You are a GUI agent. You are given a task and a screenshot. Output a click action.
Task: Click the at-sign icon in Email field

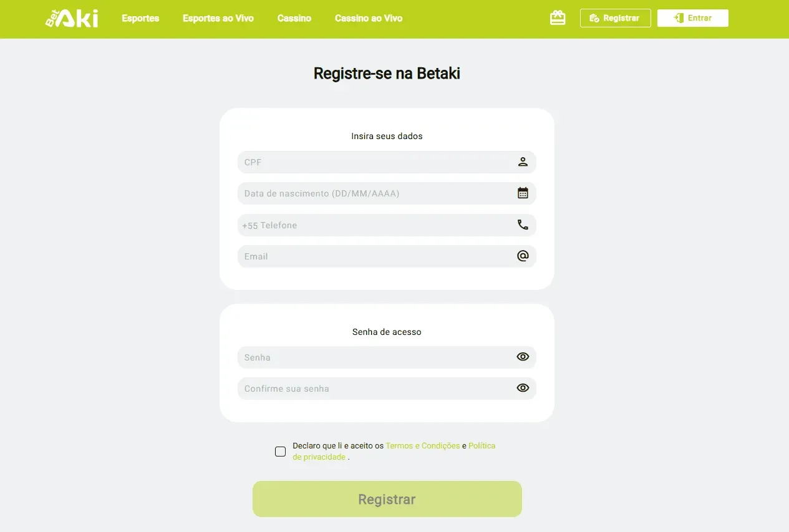(523, 256)
